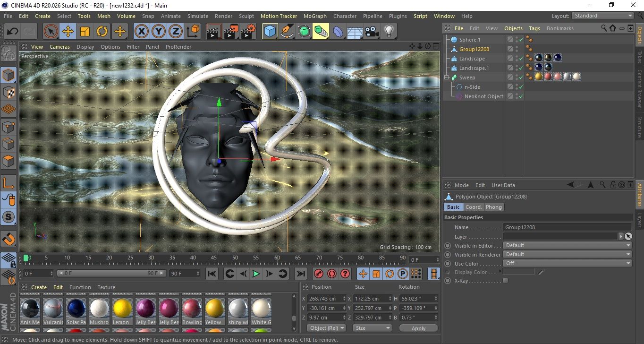Toggle the Y axis lock
The image size is (644, 344).
click(x=159, y=32)
